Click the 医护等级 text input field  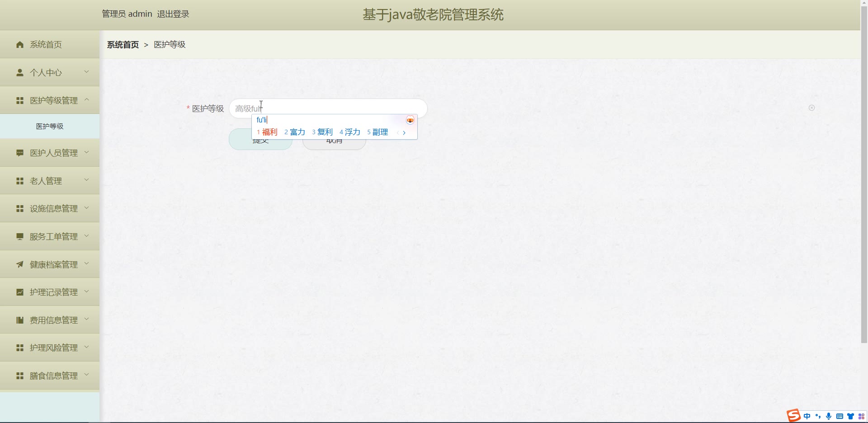point(328,108)
